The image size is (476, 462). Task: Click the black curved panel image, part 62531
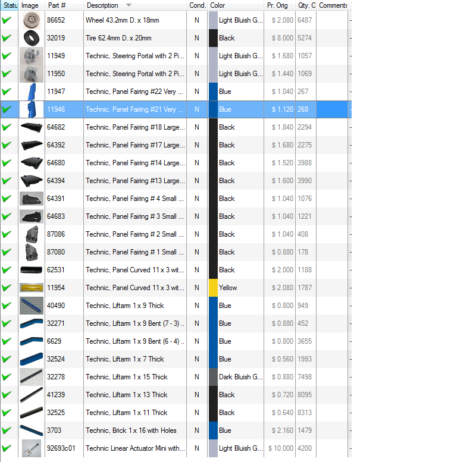click(32, 270)
